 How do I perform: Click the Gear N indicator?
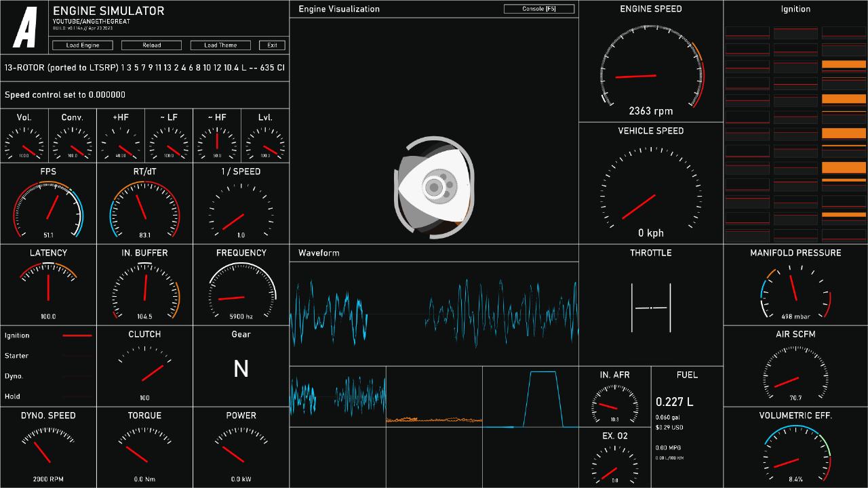[x=241, y=369]
